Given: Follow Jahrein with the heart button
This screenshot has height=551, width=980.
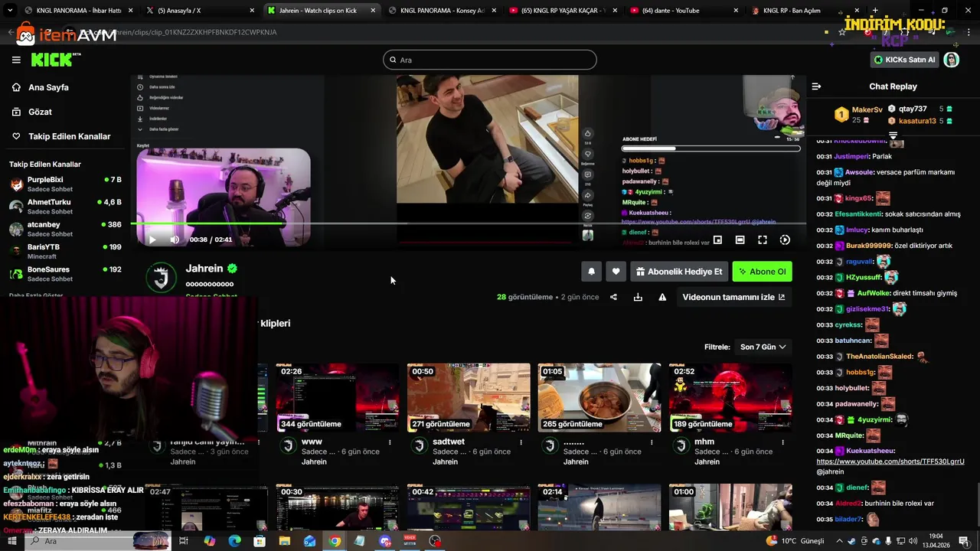Looking at the screenshot, I should (616, 272).
